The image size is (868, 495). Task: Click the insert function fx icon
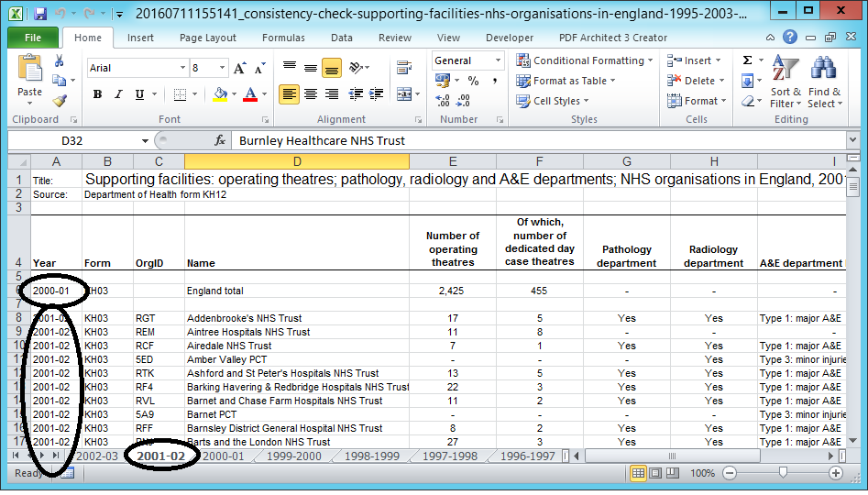220,140
